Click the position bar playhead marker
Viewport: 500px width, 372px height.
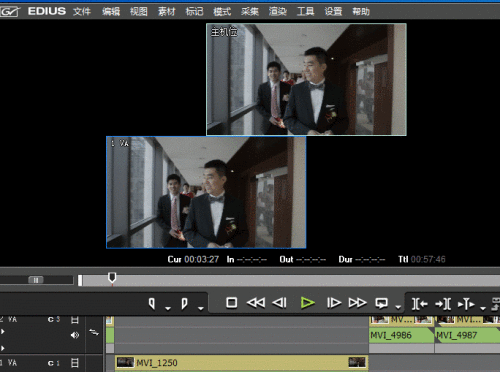(112, 278)
